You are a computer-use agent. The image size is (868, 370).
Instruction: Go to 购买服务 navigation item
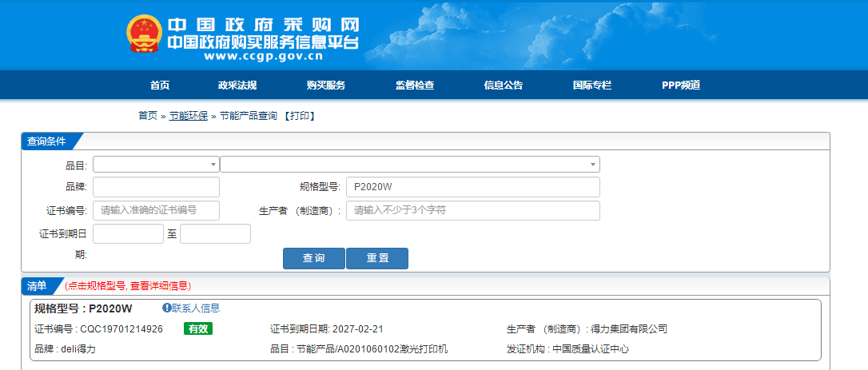coord(326,86)
